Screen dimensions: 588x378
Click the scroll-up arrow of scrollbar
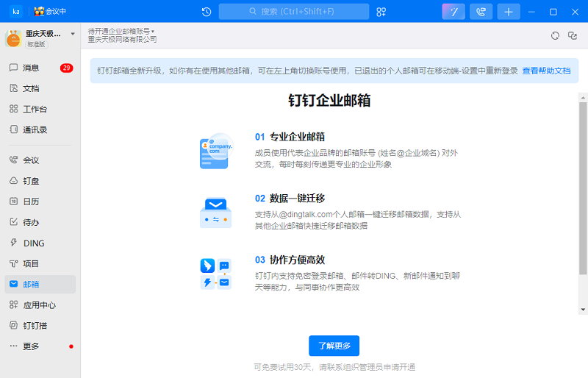(583, 98)
